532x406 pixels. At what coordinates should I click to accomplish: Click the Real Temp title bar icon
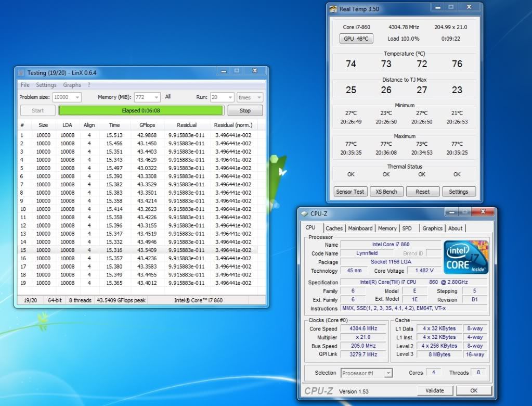point(333,9)
